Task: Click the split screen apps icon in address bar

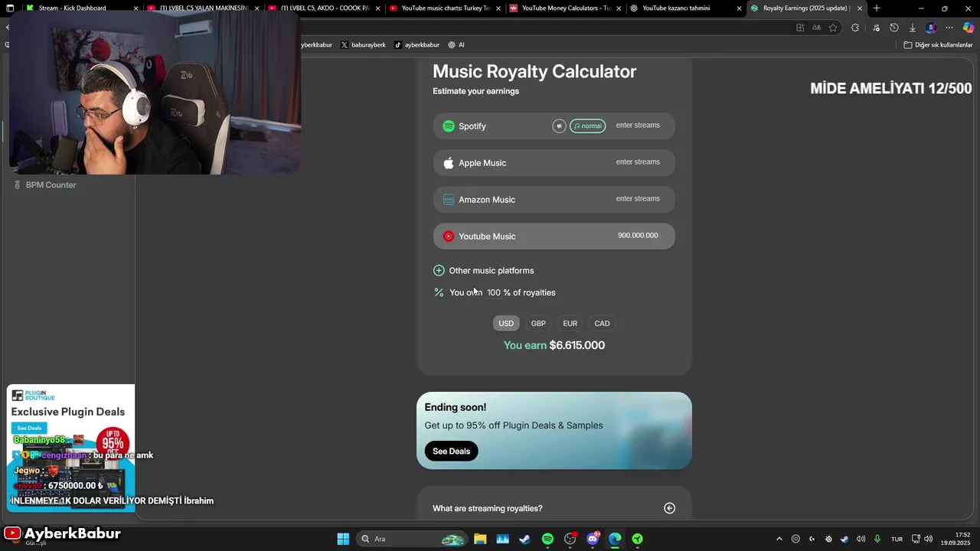Action: (800, 28)
